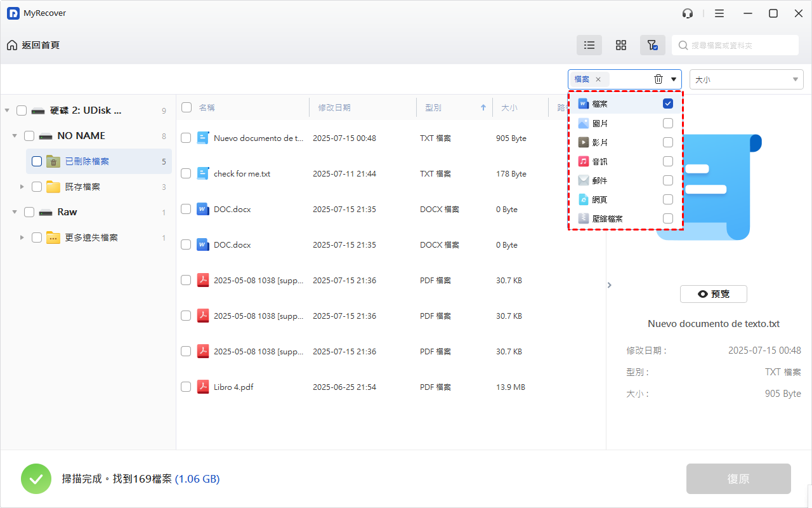Switch to grid thumbnail view mode
This screenshot has height=508, width=812.
point(621,45)
